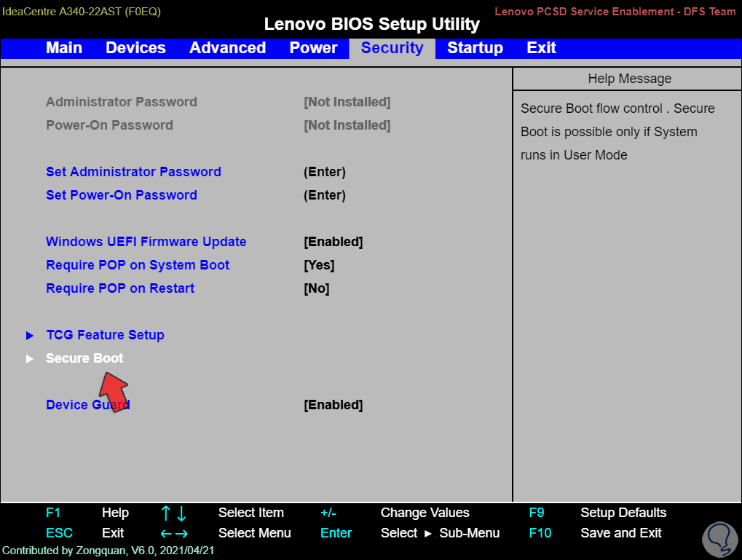Viewport: 742px width, 560px height.
Task: Toggle Require POP on System Boot [Yes] value
Action: pos(319,265)
